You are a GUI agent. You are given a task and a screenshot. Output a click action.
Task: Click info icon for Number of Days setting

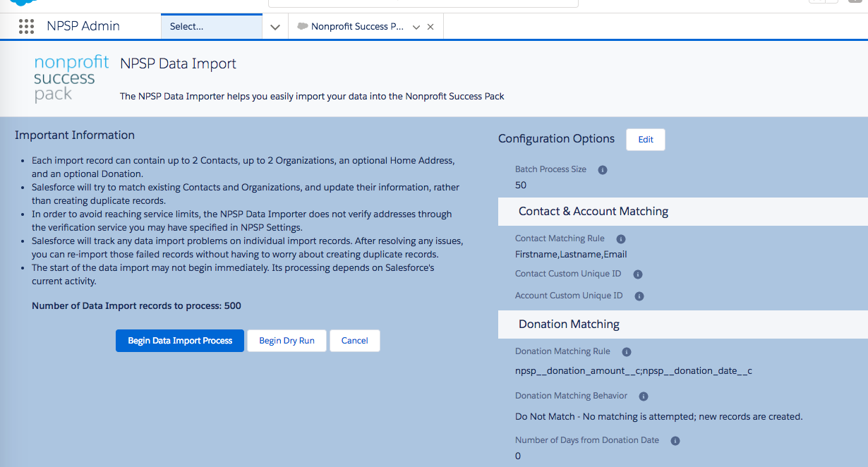pyautogui.click(x=675, y=440)
